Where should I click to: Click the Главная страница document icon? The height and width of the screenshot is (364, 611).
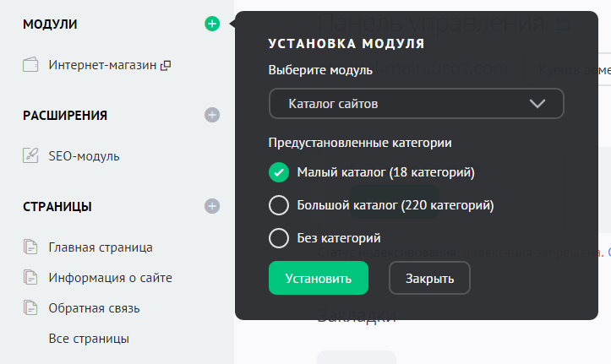point(31,247)
